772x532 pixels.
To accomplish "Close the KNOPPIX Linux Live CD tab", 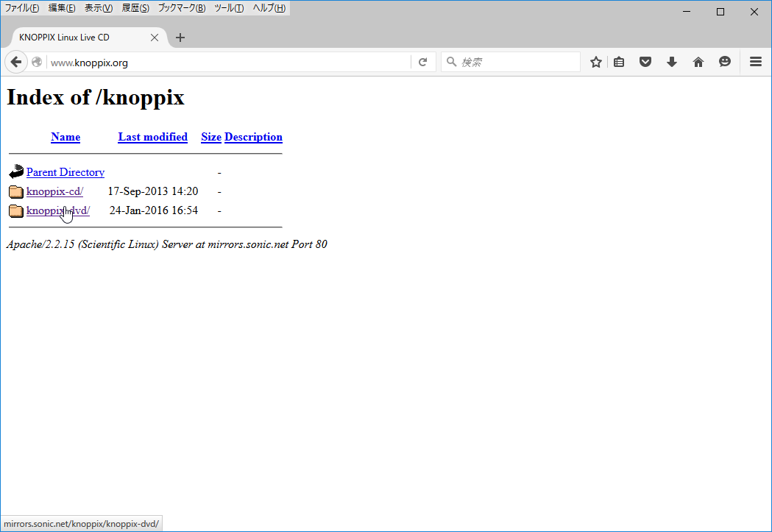I will click(155, 38).
